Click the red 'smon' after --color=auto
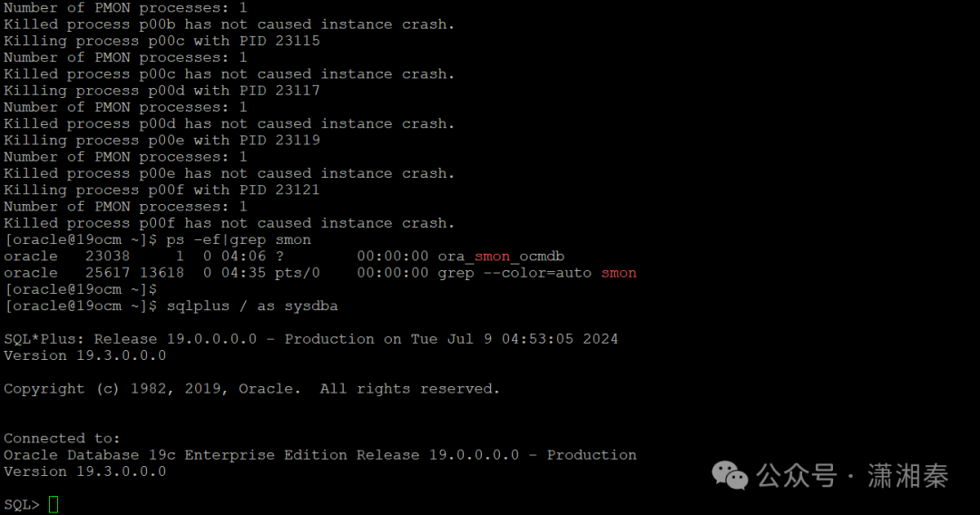This screenshot has width=980, height=515. point(619,273)
